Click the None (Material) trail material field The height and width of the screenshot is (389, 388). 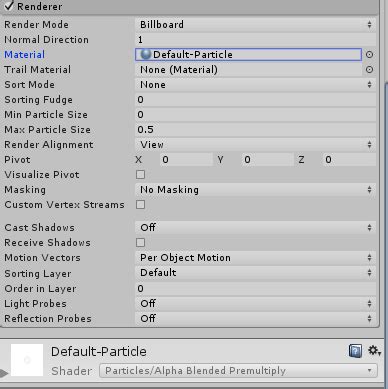click(x=248, y=70)
